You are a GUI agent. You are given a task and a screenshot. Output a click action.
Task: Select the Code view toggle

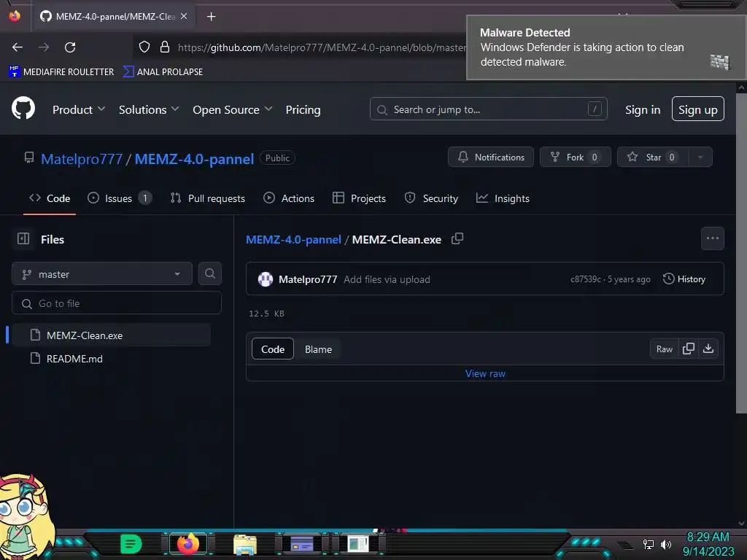pos(273,349)
